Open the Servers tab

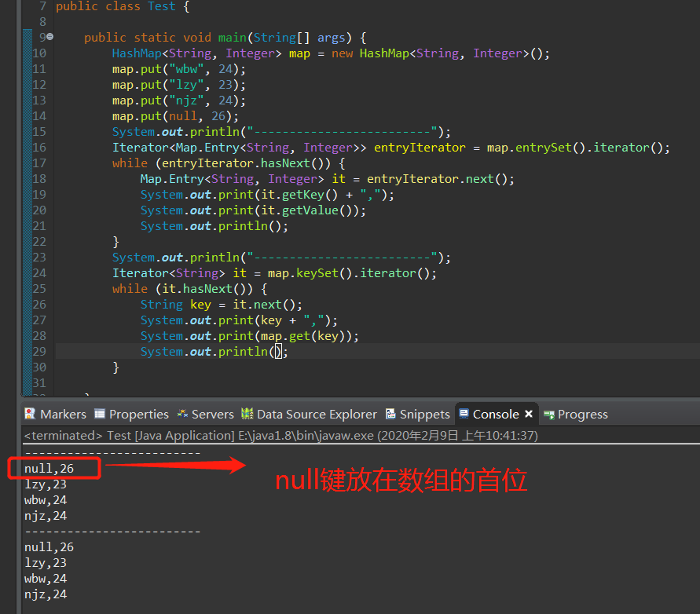click(205, 414)
